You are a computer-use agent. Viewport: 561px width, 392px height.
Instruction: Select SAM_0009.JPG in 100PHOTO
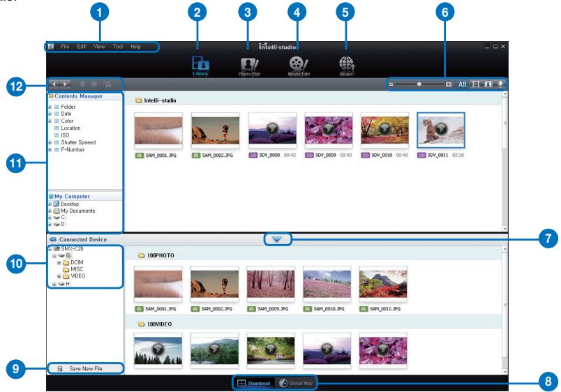(x=271, y=284)
